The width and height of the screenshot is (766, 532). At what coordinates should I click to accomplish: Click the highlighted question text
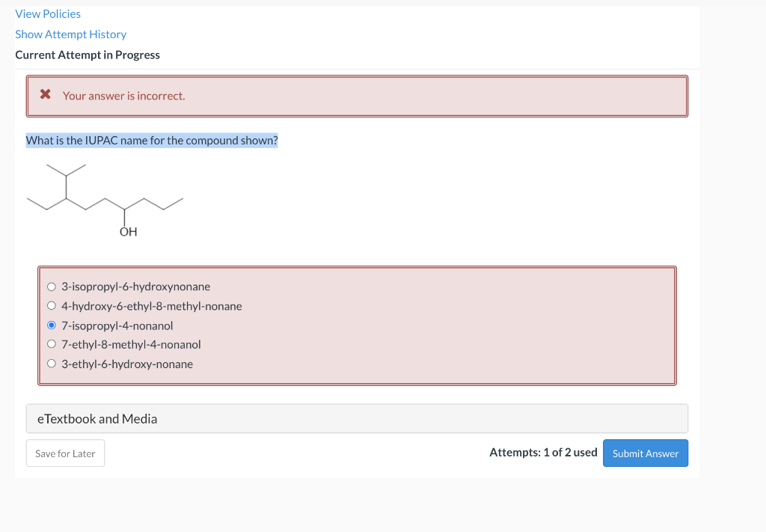click(151, 140)
